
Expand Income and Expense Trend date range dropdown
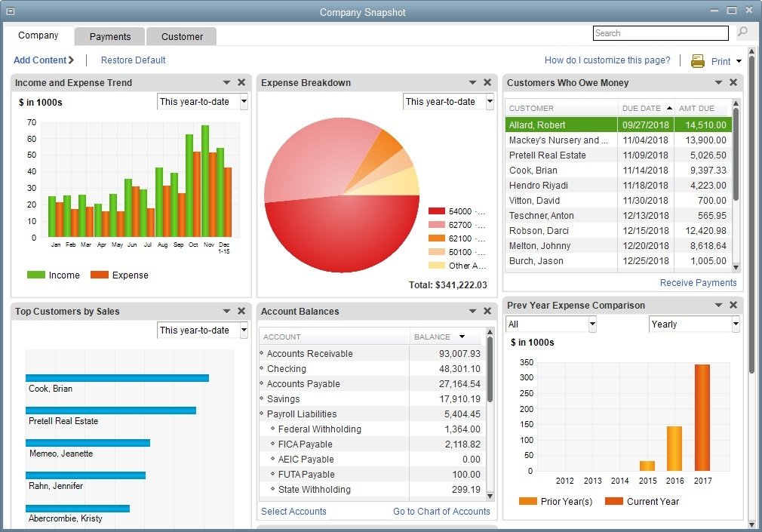pyautogui.click(x=244, y=102)
